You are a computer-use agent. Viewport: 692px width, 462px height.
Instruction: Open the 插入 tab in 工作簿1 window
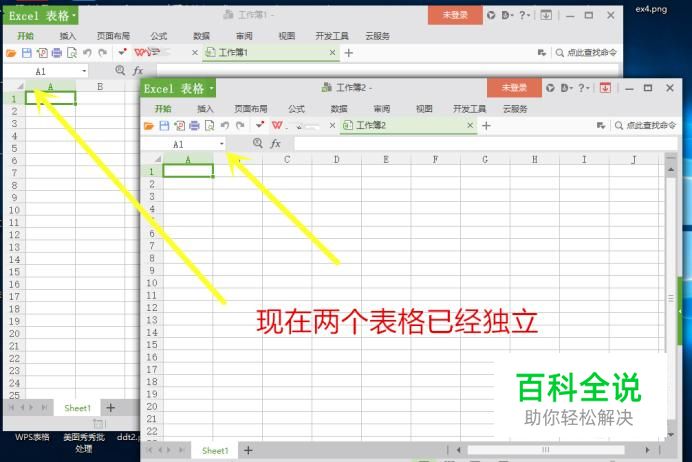coord(68,36)
